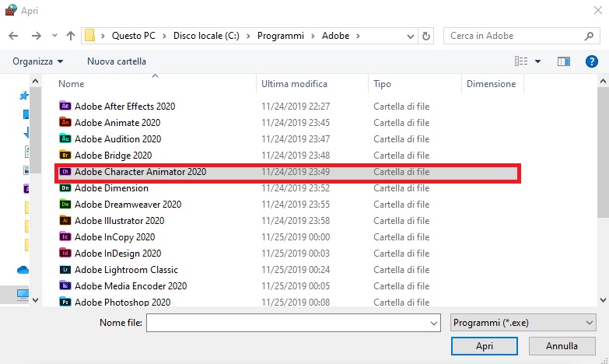Expand the Nome file combo box arrow
The image size is (609, 364).
(x=434, y=323)
